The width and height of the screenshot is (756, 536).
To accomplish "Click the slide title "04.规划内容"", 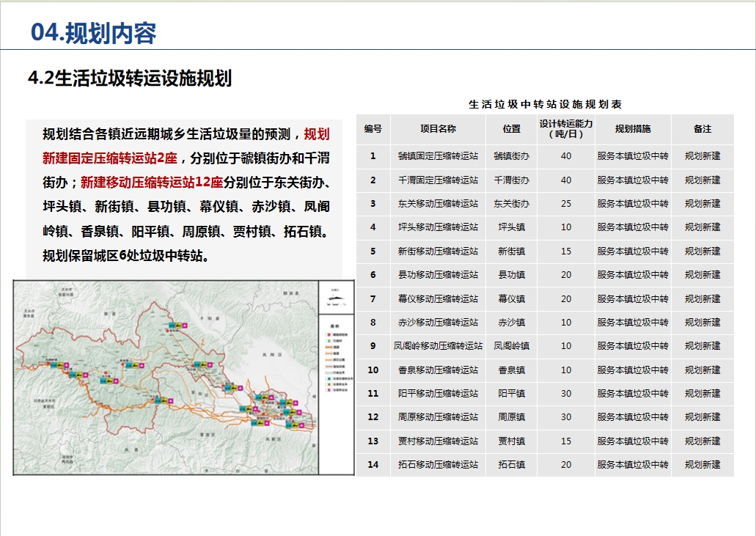I will 94,33.
